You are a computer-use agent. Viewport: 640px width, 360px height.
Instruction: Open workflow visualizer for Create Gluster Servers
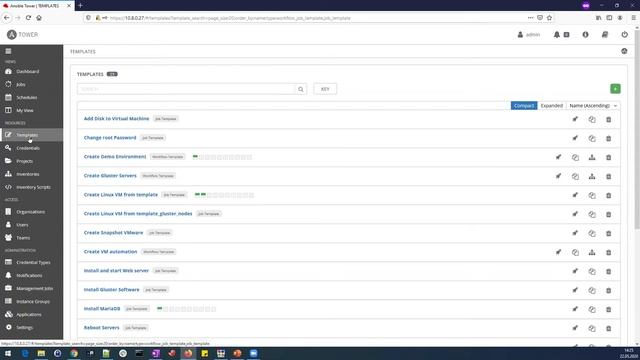592,176
